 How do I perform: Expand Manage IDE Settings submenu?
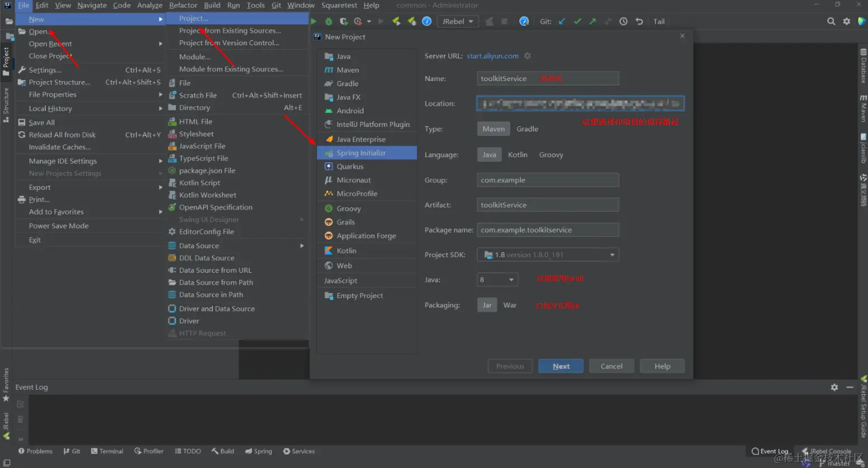90,161
